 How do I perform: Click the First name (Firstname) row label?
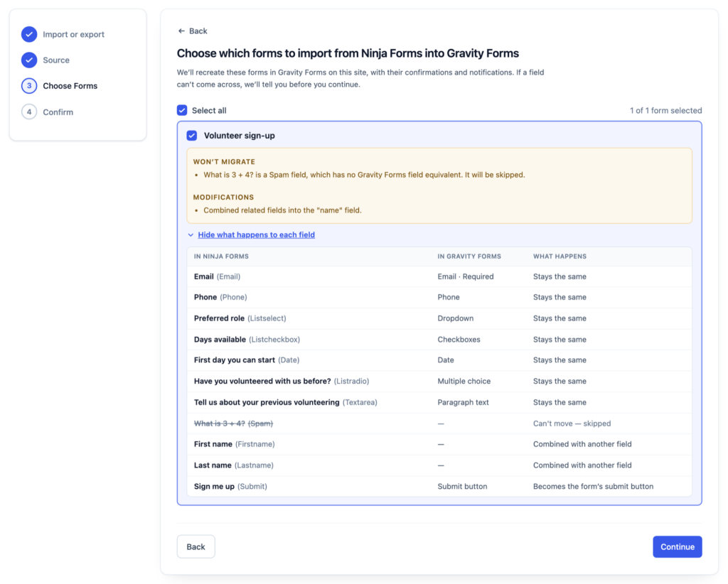point(235,444)
